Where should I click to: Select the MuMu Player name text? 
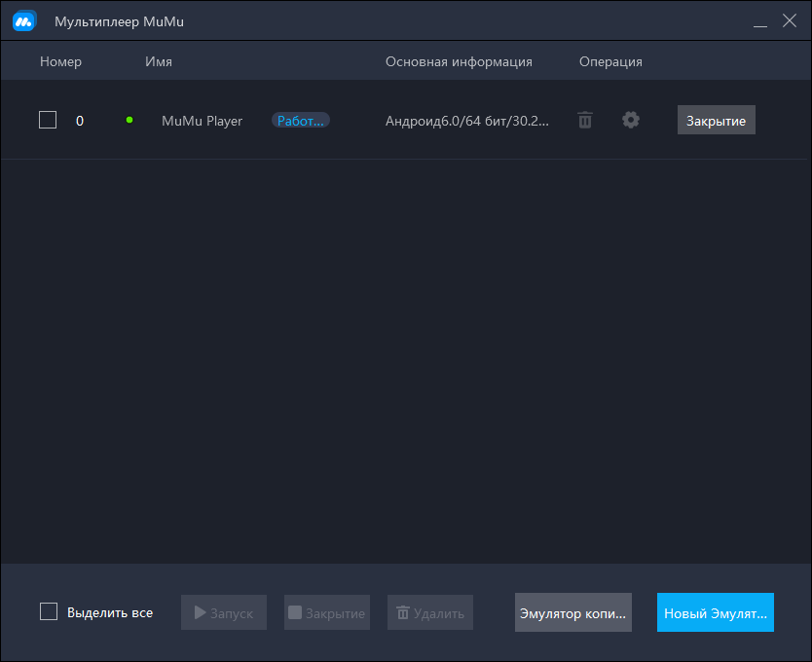coord(202,121)
